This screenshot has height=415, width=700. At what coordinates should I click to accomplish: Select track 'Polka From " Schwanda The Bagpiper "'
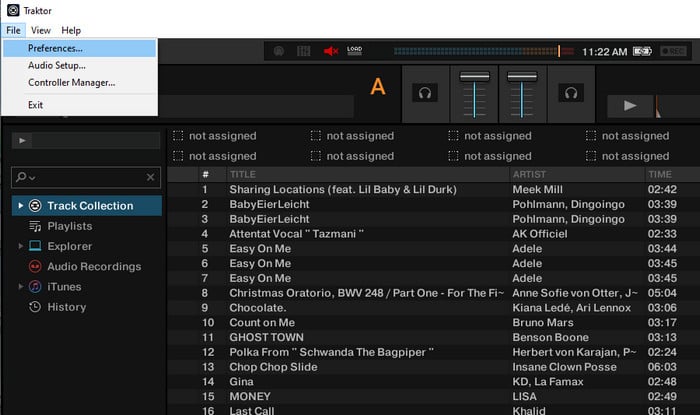[331, 352]
